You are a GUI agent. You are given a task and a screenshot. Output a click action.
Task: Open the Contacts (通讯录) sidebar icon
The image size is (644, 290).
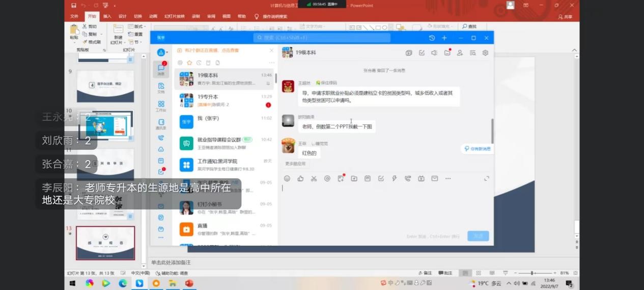pyautogui.click(x=161, y=124)
